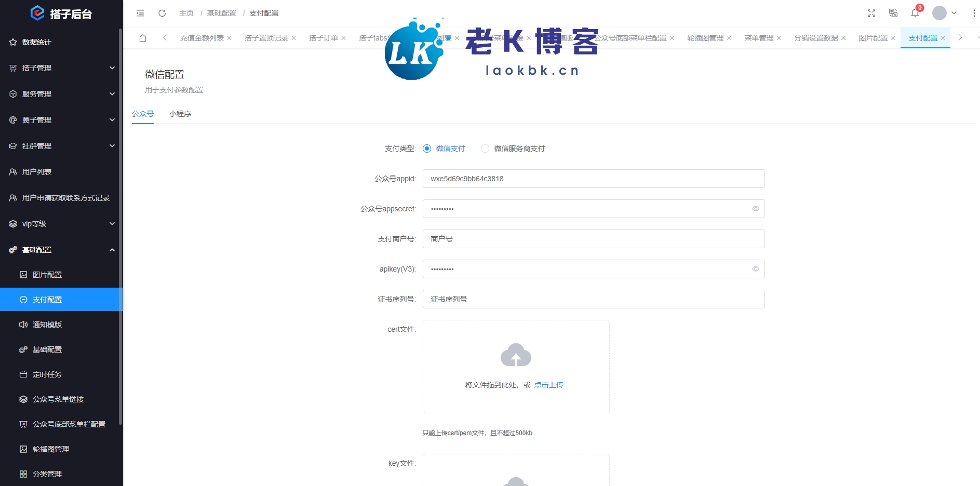980x486 pixels.
Task: Upload cert file via cloud icon
Action: [516, 355]
